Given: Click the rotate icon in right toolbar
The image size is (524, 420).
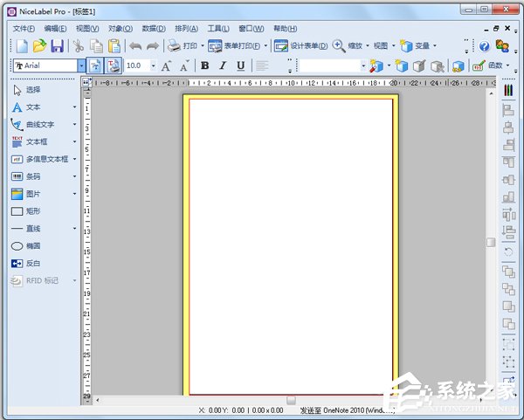Looking at the screenshot, I should coord(508,251).
